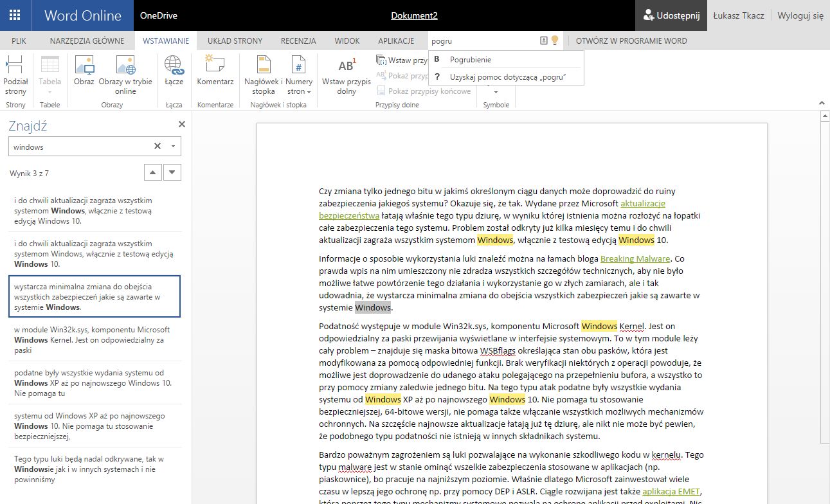Edit Nagłówek i stopka header and footer
This screenshot has height=504, width=830.
262,75
